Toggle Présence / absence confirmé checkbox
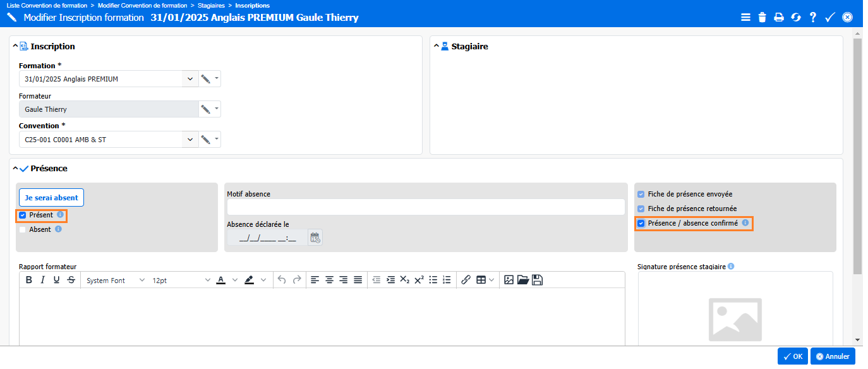The width and height of the screenshot is (868, 369). pyautogui.click(x=641, y=224)
